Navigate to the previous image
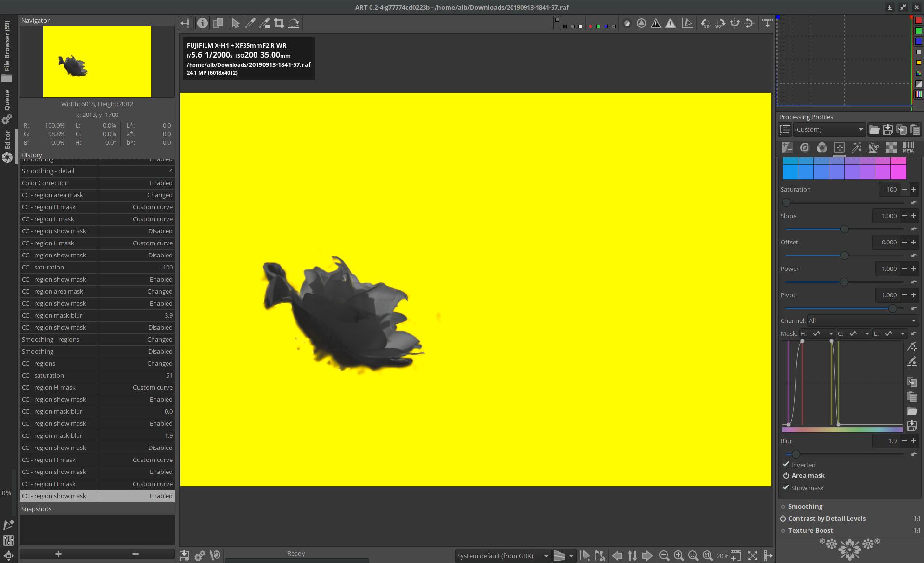 pyautogui.click(x=617, y=556)
